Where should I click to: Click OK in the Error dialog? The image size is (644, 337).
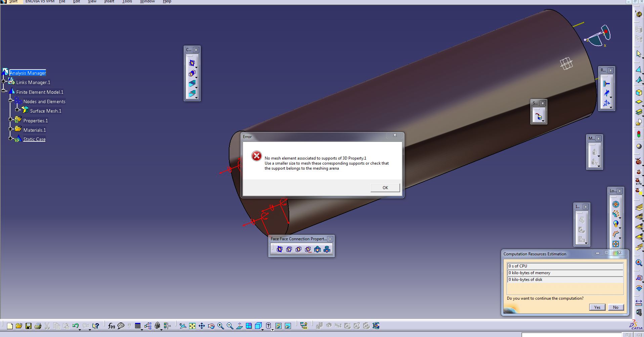pyautogui.click(x=385, y=188)
